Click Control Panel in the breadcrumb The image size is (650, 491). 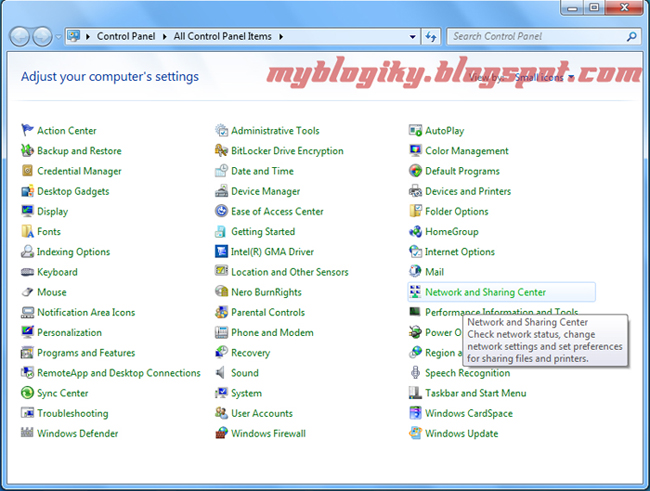(126, 36)
